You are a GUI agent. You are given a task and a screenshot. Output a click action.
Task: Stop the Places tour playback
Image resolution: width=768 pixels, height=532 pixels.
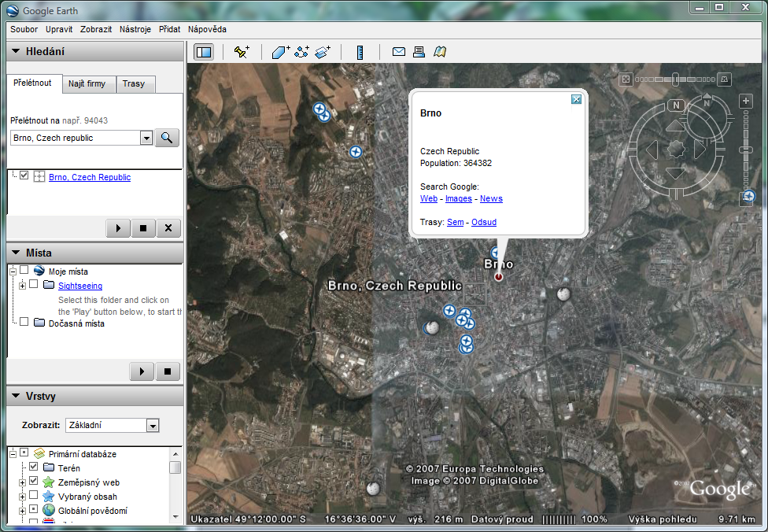pyautogui.click(x=168, y=371)
